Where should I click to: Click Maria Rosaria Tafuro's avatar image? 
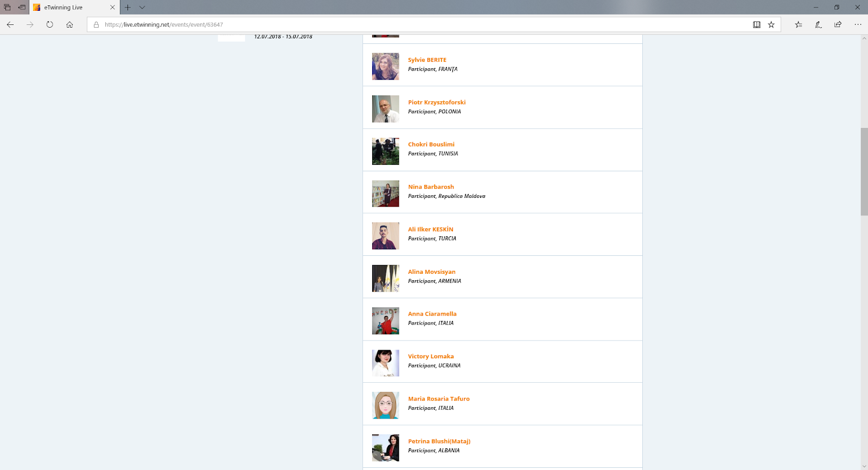pyautogui.click(x=386, y=405)
